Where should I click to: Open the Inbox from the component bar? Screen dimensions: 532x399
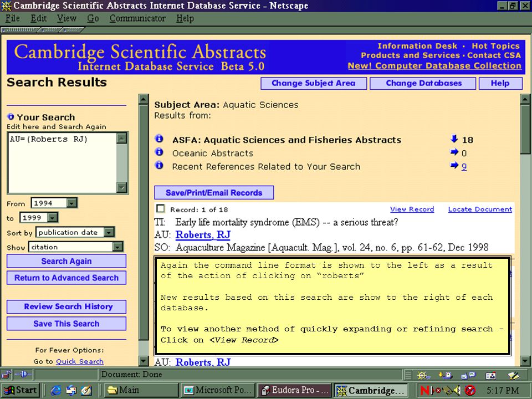point(445,375)
